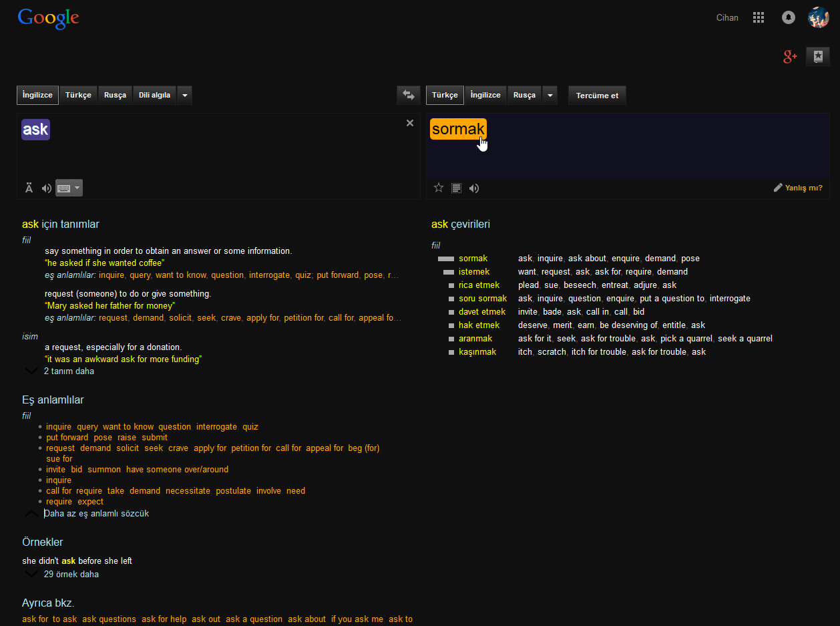
Task: Click the Ä special characters icon
Action: click(x=29, y=188)
